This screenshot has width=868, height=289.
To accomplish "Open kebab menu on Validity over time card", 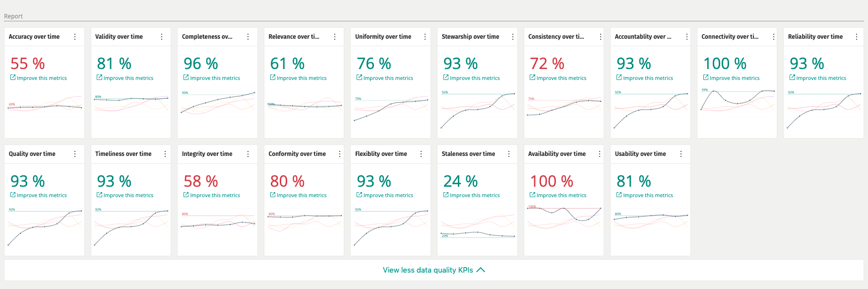I will pos(162,37).
